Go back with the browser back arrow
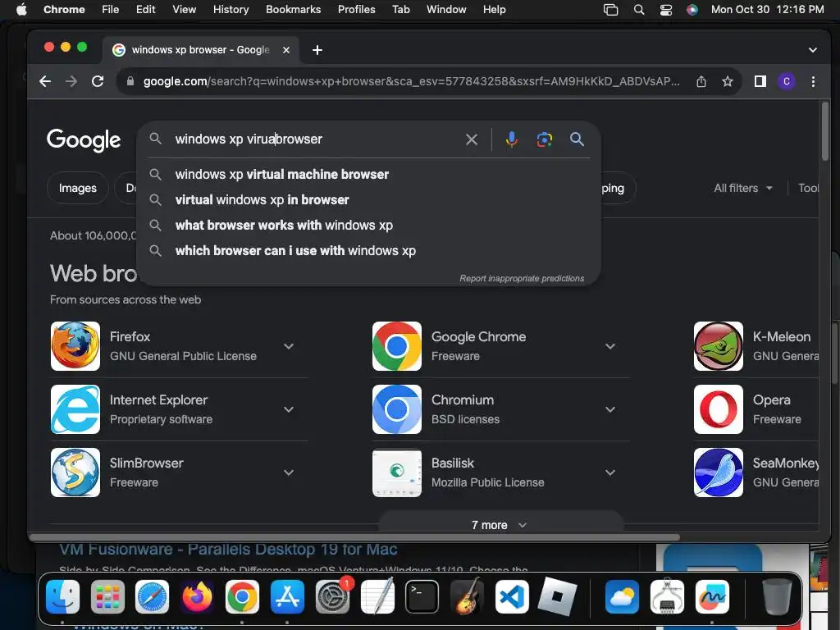Viewport: 840px width, 630px height. pos(46,81)
